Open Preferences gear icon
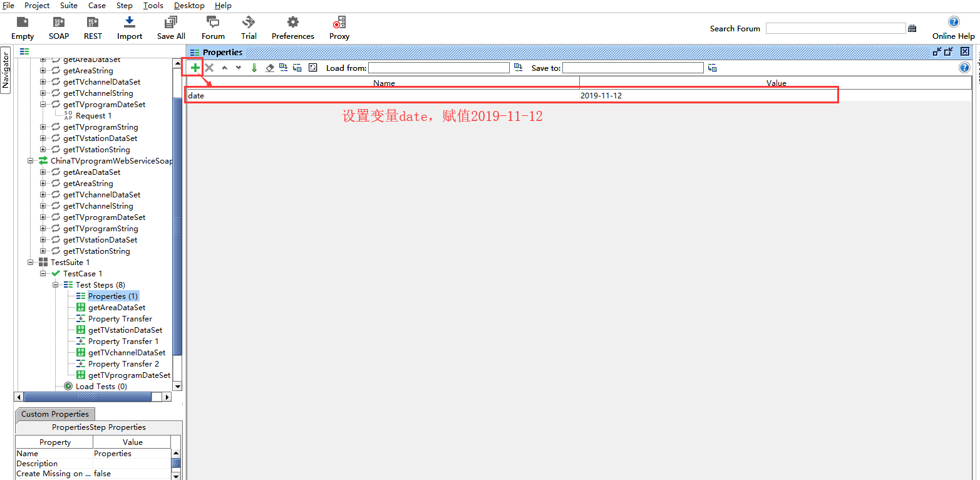The height and width of the screenshot is (480, 980). pyautogui.click(x=292, y=28)
